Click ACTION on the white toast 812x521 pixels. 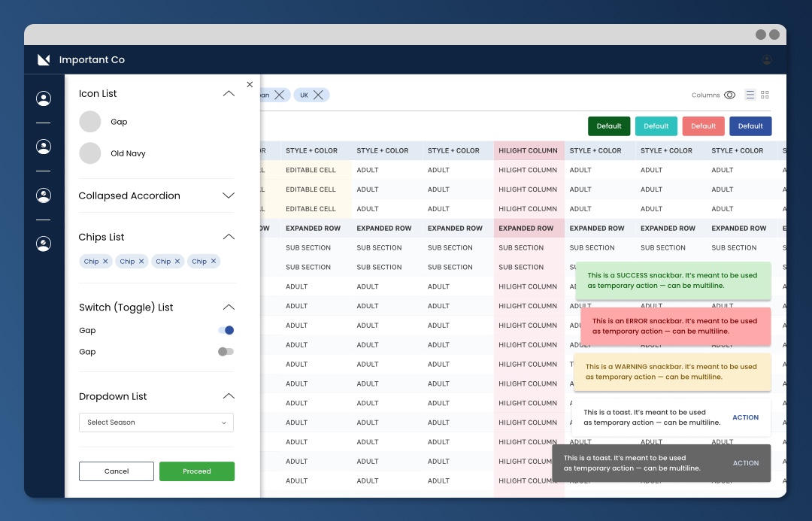[745, 417]
